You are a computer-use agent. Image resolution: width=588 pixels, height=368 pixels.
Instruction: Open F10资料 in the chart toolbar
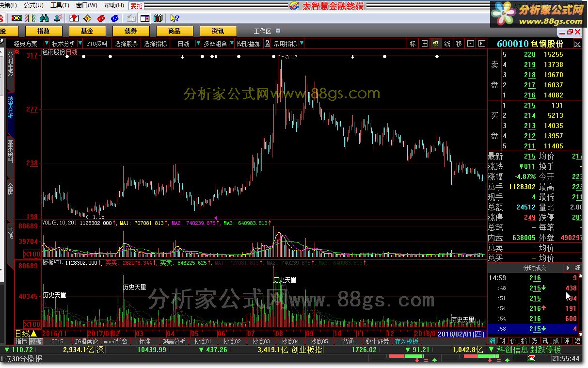pos(97,44)
